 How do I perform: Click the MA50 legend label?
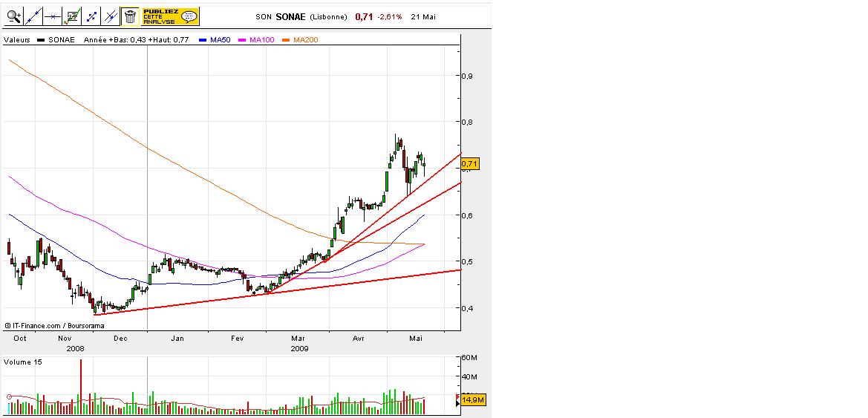(221, 40)
